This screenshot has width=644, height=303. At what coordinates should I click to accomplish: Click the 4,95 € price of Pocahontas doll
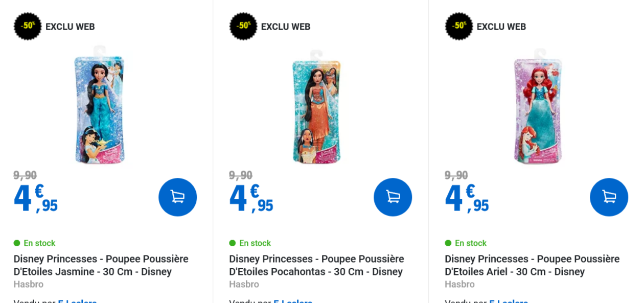pyautogui.click(x=251, y=198)
